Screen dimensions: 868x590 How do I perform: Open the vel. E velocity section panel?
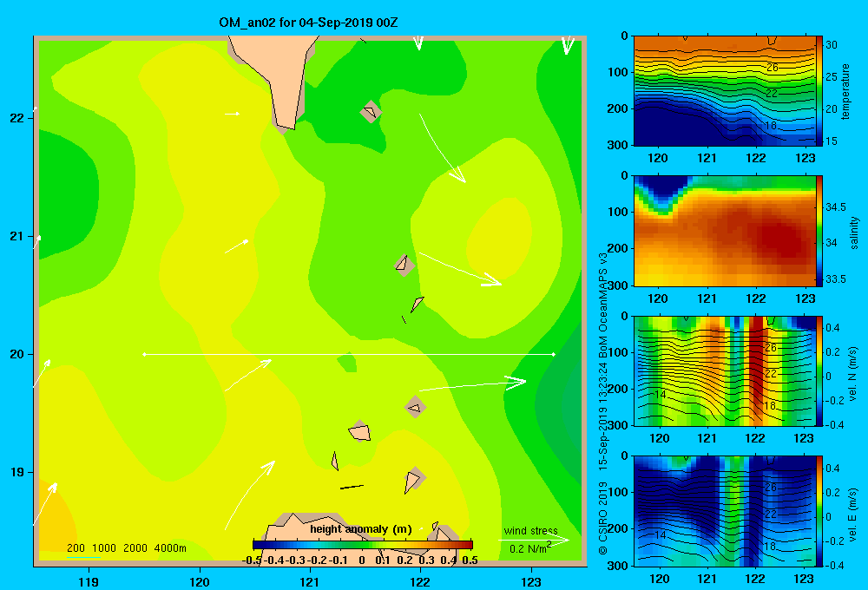pyautogui.click(x=725, y=510)
